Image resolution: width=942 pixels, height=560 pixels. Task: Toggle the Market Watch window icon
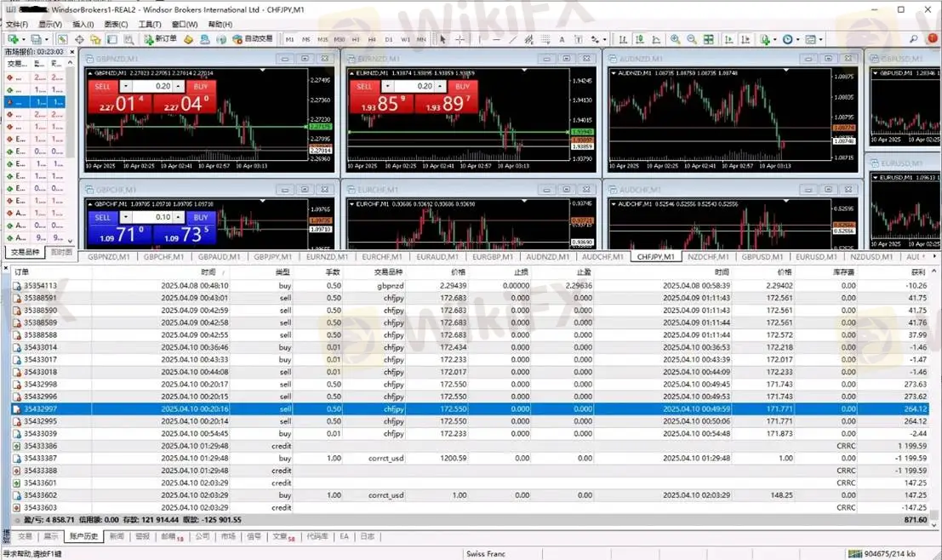coord(63,39)
